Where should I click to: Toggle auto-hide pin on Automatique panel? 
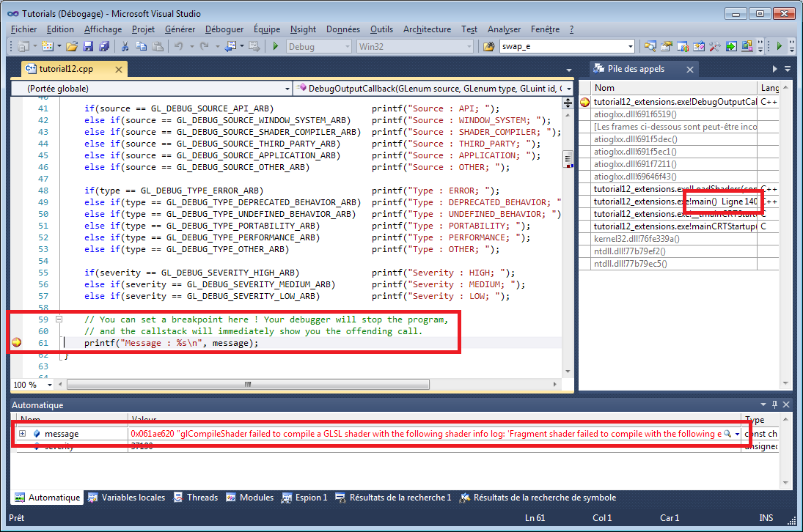(775, 404)
